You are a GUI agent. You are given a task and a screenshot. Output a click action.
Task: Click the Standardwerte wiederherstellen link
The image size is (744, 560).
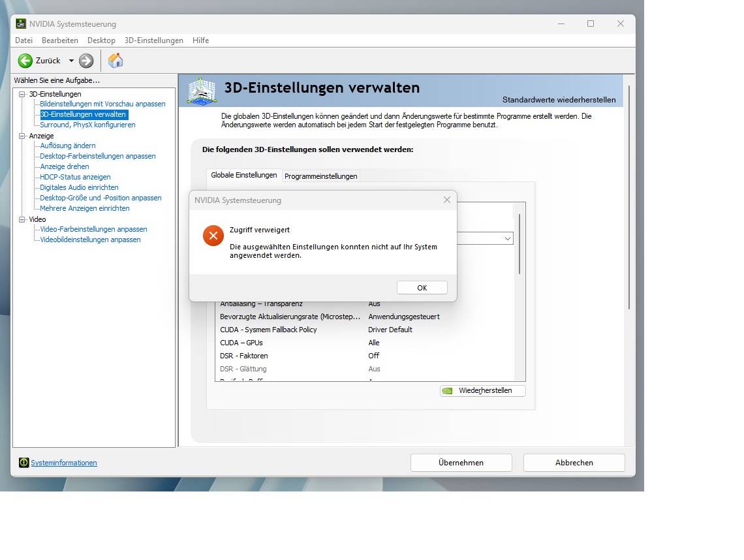pyautogui.click(x=559, y=100)
